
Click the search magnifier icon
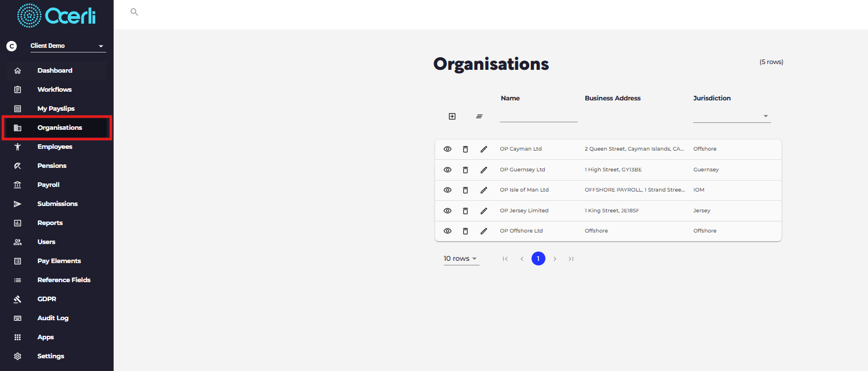[x=134, y=12]
